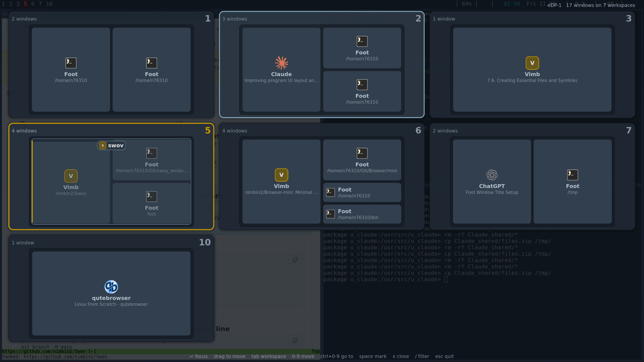644x362 pixels.
Task: Click the 'esc quit' hint in the bottom bar
Action: pyautogui.click(x=444, y=356)
